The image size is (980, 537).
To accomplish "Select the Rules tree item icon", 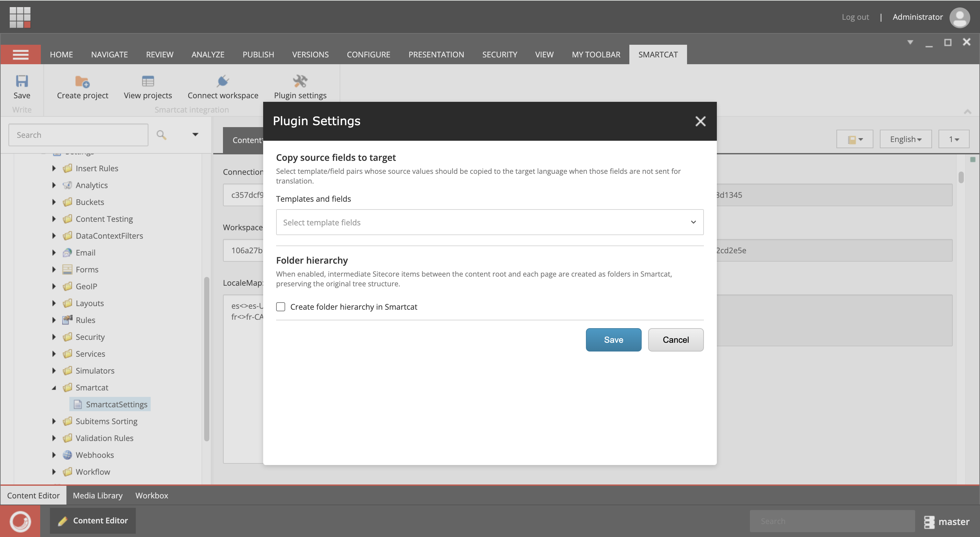I will 67,320.
